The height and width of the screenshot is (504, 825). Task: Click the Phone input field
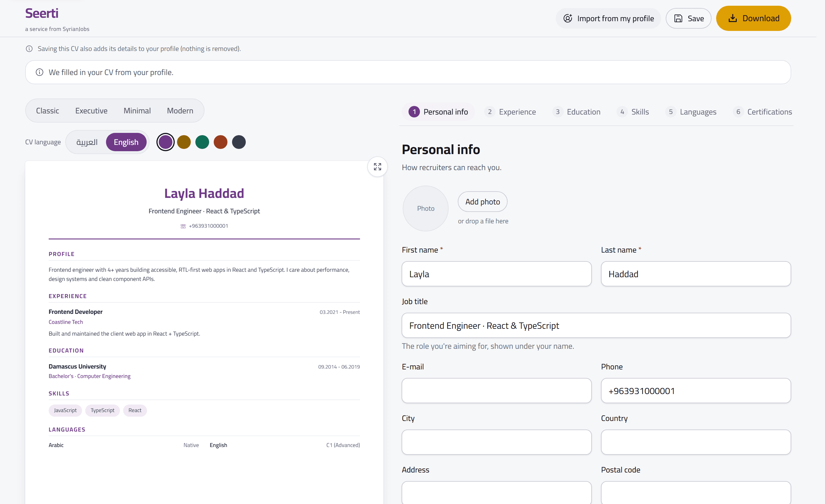(x=696, y=391)
